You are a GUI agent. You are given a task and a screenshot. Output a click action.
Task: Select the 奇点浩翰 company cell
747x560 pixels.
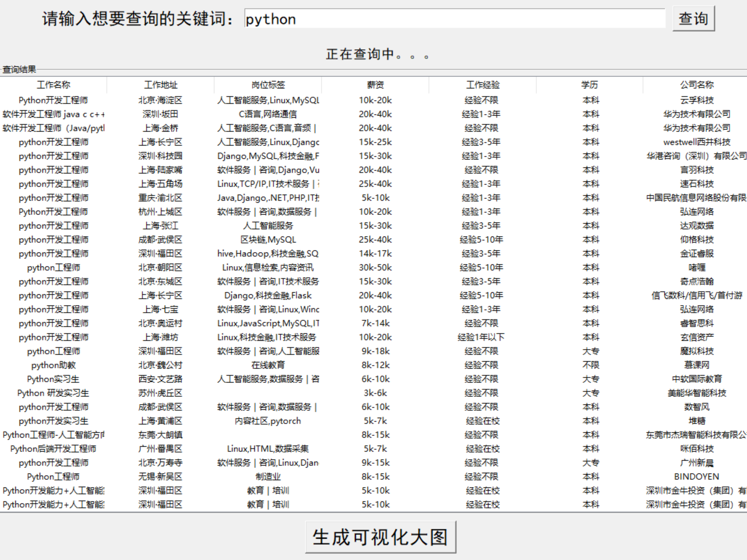(696, 281)
